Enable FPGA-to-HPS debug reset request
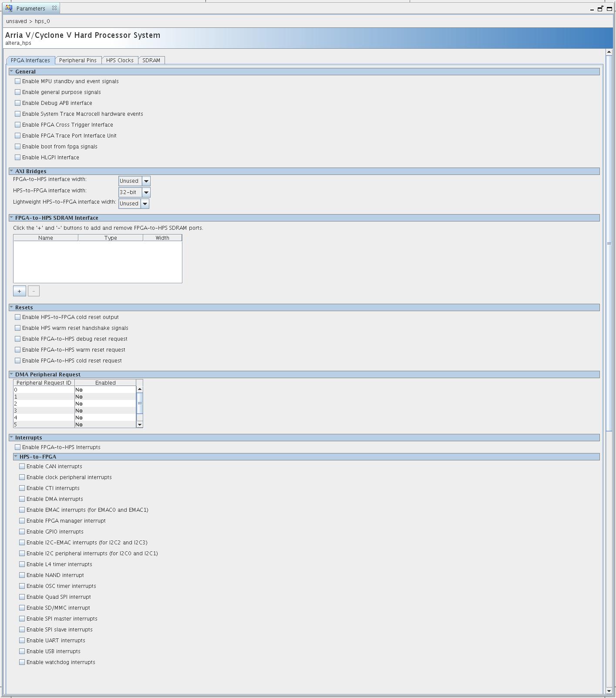616x698 pixels. [x=18, y=339]
